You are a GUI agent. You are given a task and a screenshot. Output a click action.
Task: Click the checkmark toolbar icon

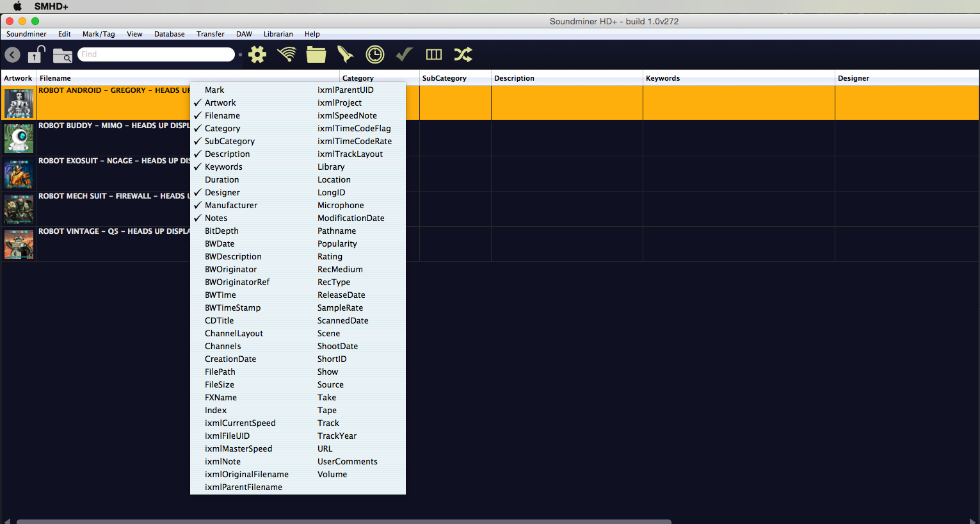pyautogui.click(x=404, y=54)
